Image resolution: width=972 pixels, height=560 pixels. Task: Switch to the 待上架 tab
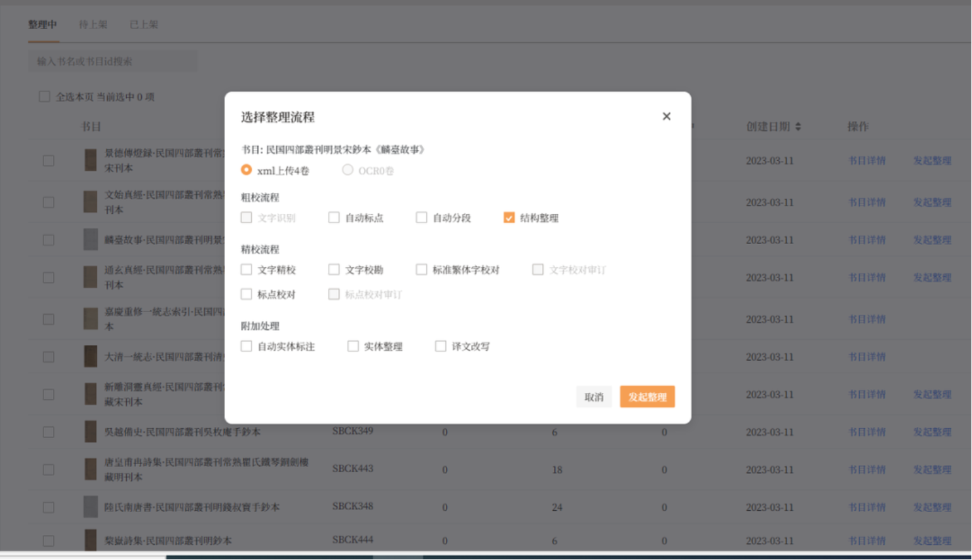pos(93,25)
